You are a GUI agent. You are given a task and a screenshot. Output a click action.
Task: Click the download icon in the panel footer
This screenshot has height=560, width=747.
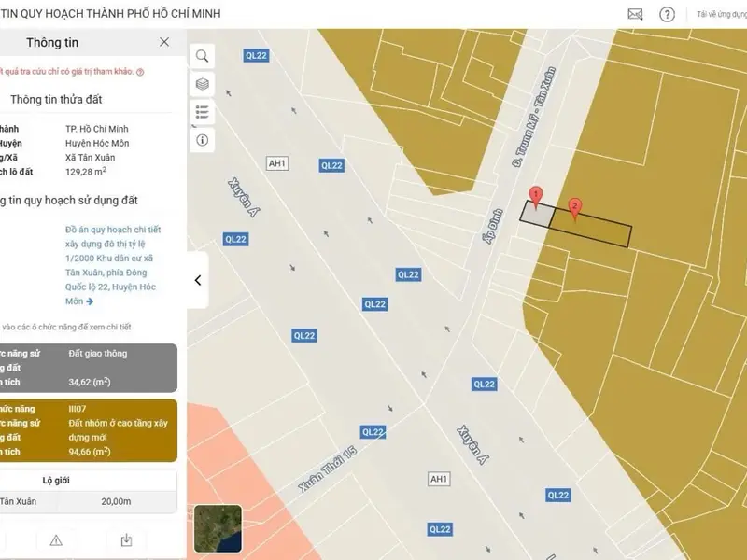126,540
